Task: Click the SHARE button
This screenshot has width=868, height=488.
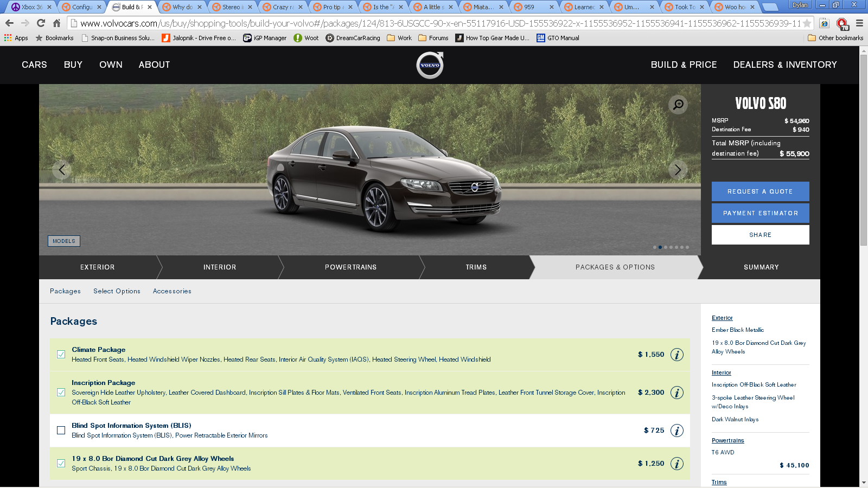Action: coord(760,235)
